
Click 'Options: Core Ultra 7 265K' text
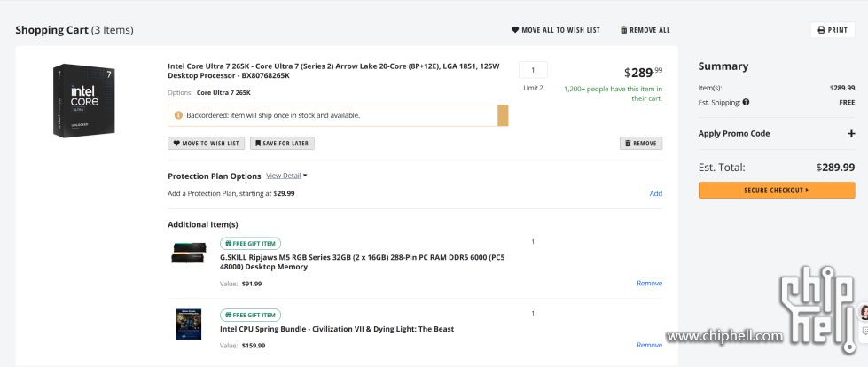[209, 93]
